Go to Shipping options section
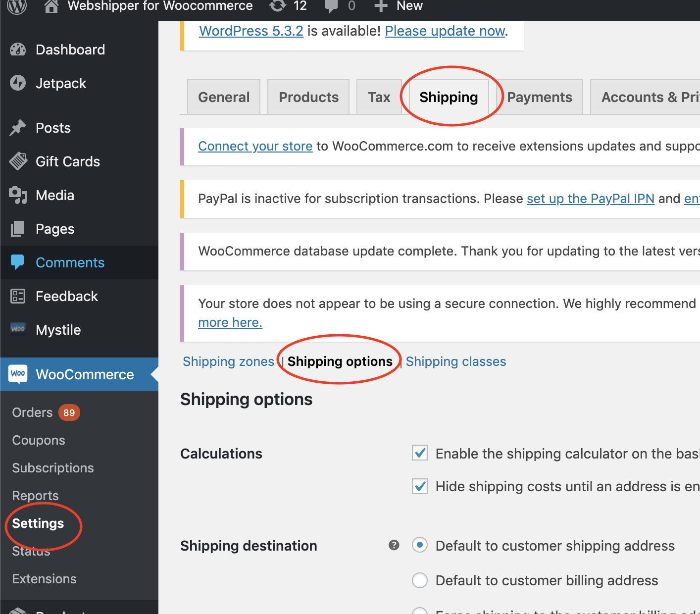Image resolution: width=700 pixels, height=614 pixels. (x=340, y=361)
